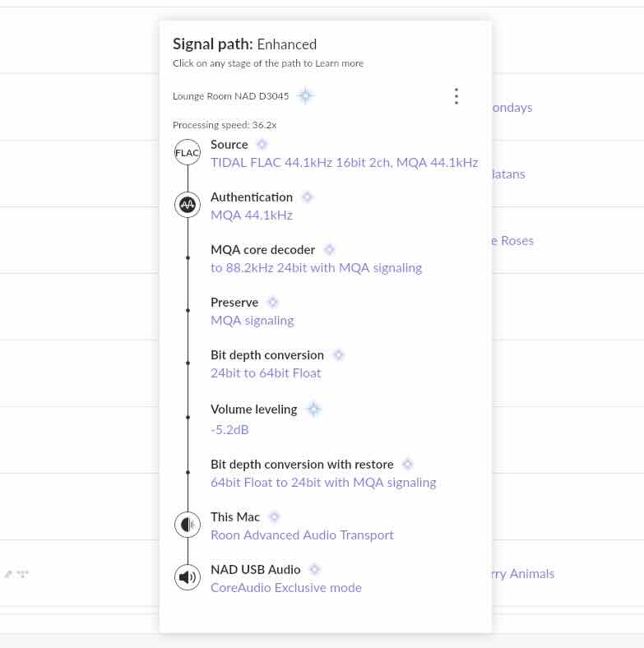644x648 pixels.
Task: Click the This Mac transport icon
Action: (x=188, y=525)
